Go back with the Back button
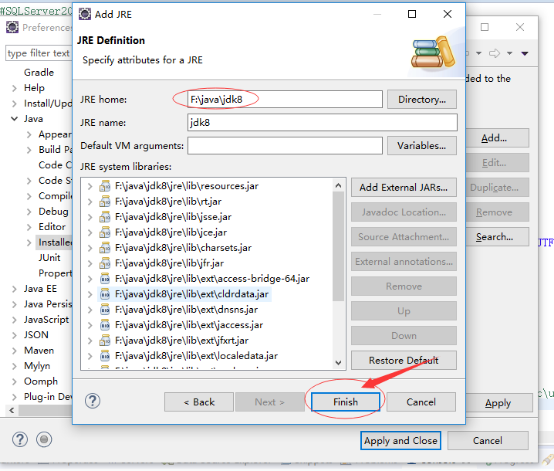Screen dimensions: 554x471 [x=199, y=402]
